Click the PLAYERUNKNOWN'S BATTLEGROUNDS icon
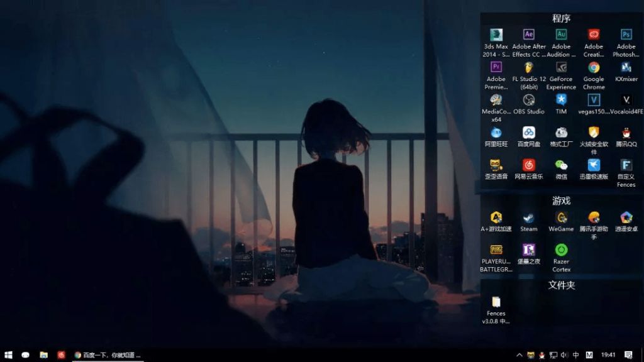Image resolution: width=644 pixels, height=362 pixels. point(496,250)
